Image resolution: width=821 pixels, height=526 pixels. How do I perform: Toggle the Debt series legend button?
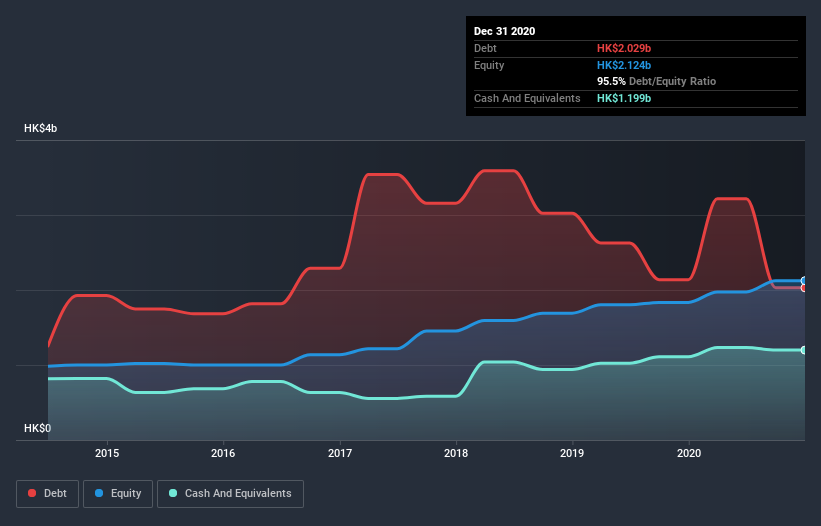[48, 494]
